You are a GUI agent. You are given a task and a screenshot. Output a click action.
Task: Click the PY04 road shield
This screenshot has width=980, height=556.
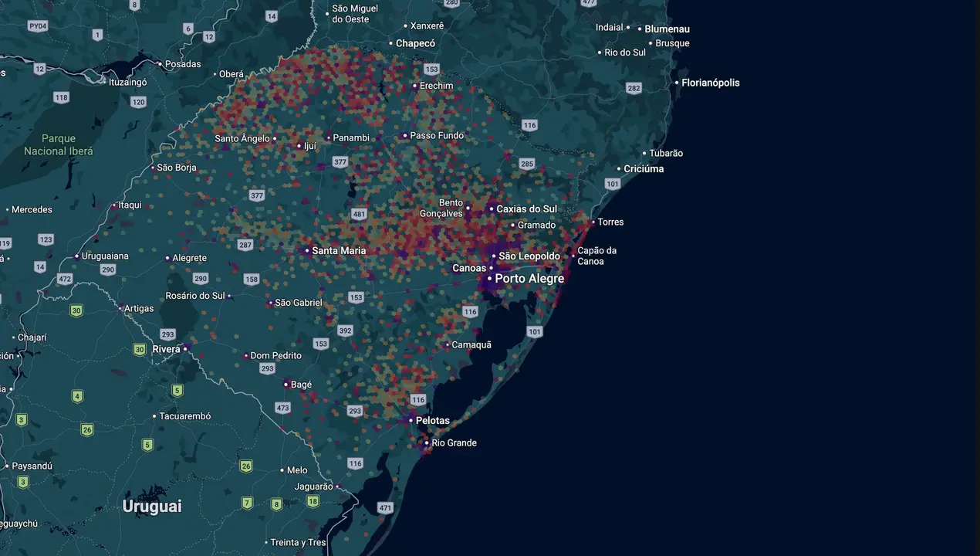pos(37,26)
